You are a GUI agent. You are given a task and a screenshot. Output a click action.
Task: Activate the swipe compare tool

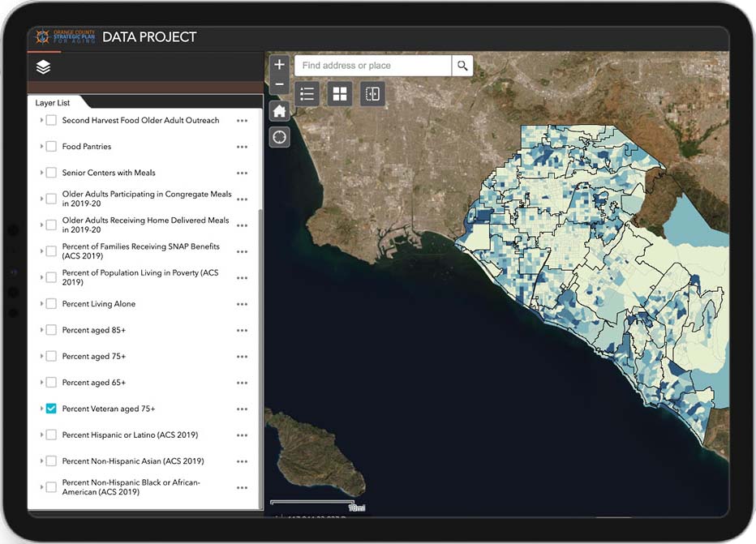[x=372, y=94]
